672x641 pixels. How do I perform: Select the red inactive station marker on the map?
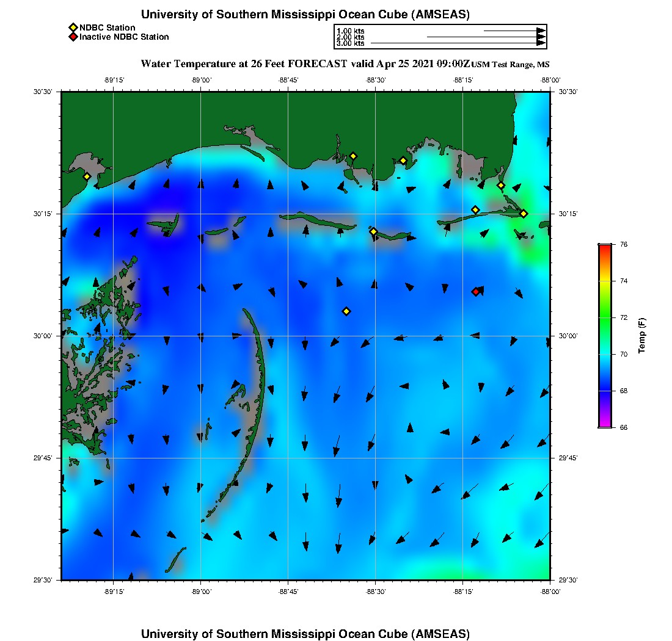tap(475, 292)
